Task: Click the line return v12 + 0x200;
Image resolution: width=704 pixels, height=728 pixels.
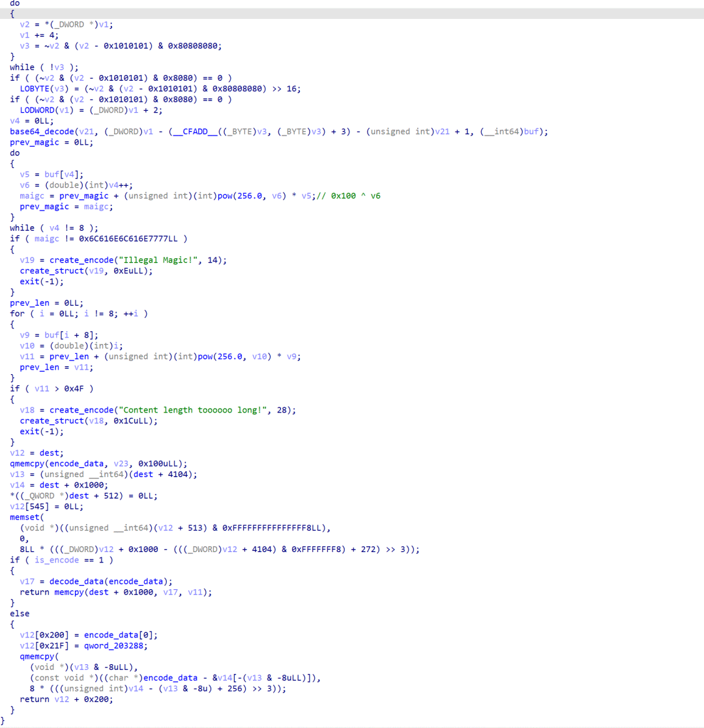Action: 66,699
